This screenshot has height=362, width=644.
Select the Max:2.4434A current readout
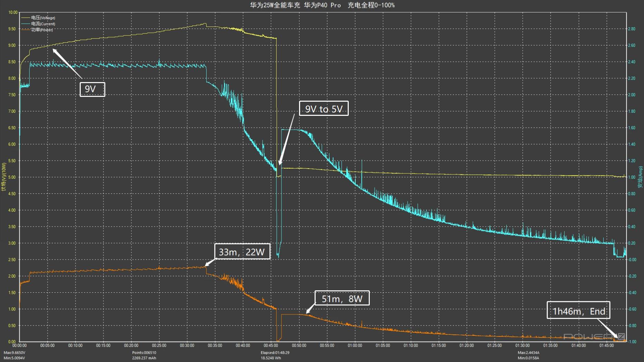(x=528, y=353)
